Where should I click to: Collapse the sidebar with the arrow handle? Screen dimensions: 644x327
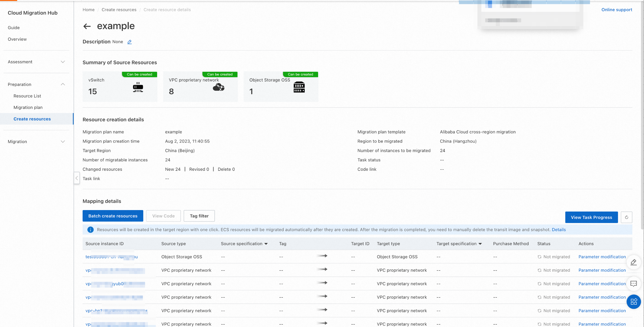[x=77, y=178]
